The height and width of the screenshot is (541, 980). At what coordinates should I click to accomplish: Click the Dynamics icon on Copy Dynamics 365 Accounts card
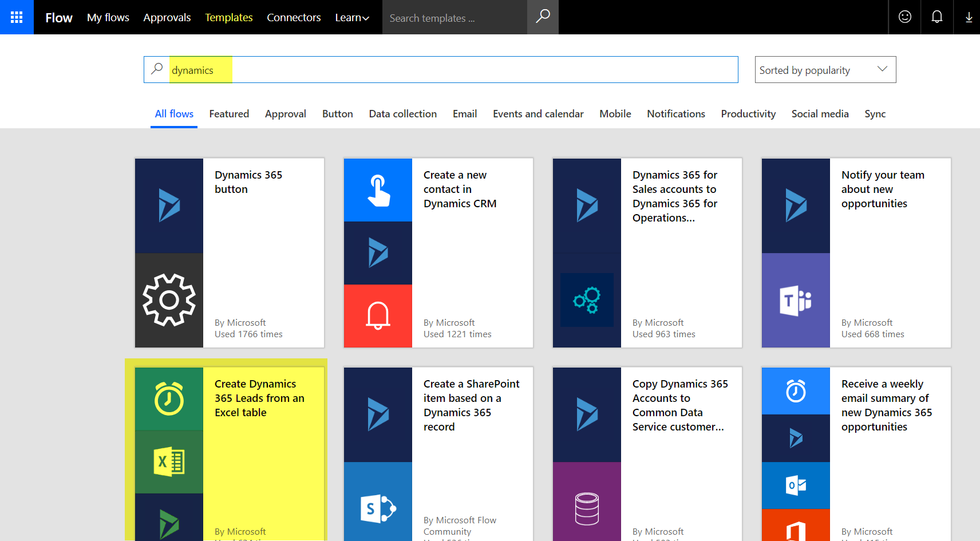587,414
